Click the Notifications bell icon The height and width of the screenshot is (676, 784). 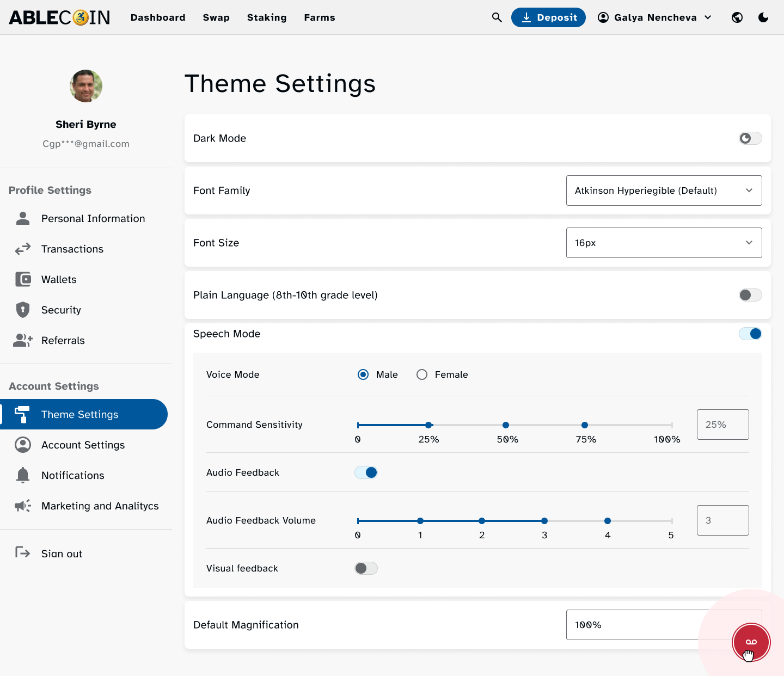(x=23, y=475)
